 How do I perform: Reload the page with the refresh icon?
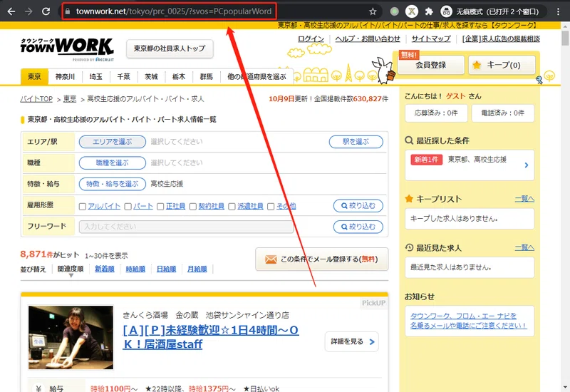tap(46, 11)
